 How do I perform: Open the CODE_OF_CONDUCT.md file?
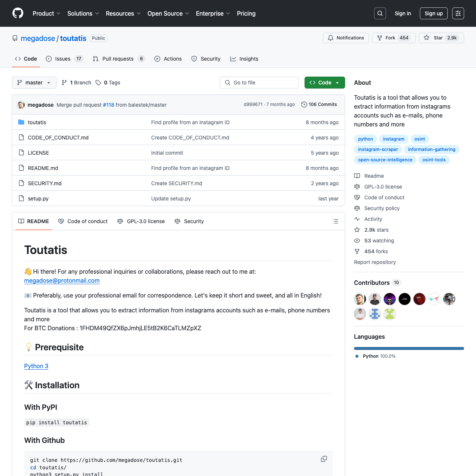click(58, 138)
